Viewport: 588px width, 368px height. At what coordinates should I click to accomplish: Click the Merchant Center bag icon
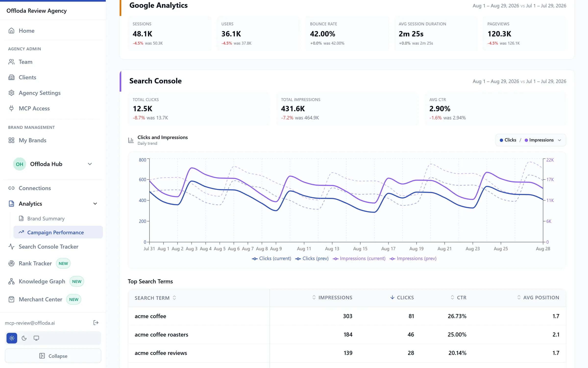pyautogui.click(x=11, y=299)
